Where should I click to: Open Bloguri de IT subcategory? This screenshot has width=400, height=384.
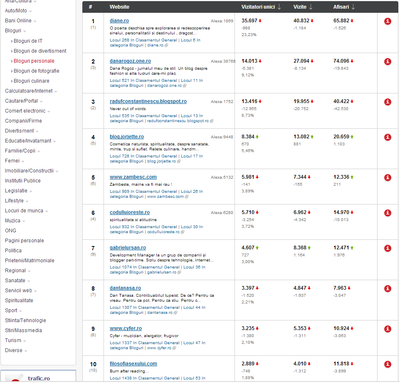tap(28, 41)
